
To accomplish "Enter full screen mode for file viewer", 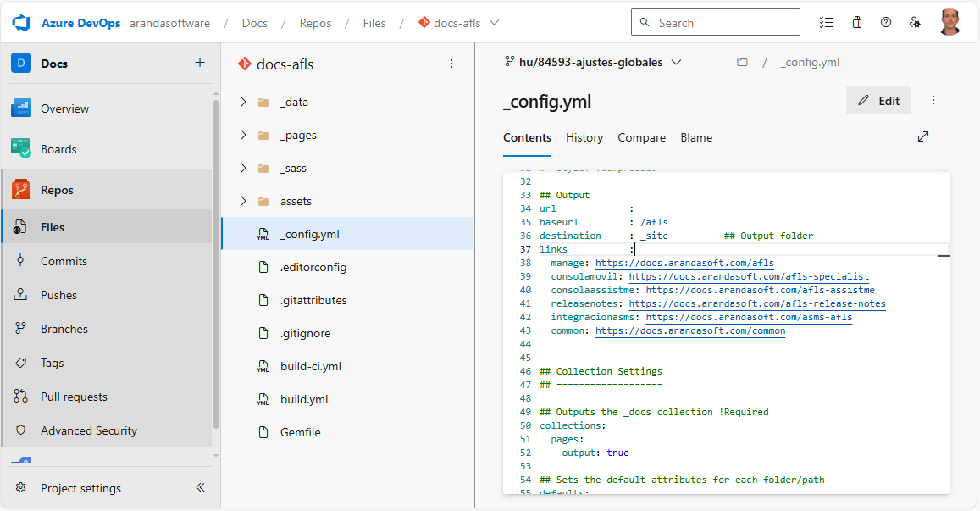I will point(923,136).
